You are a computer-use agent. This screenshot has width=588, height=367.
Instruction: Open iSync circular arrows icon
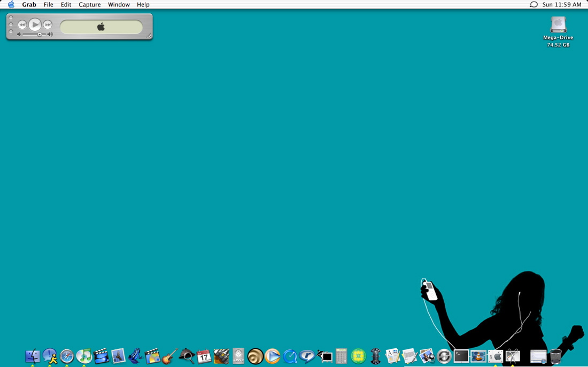(444, 356)
